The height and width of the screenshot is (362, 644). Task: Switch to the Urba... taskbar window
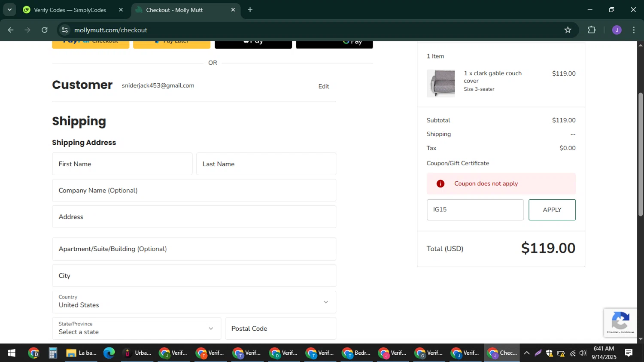pyautogui.click(x=137, y=353)
